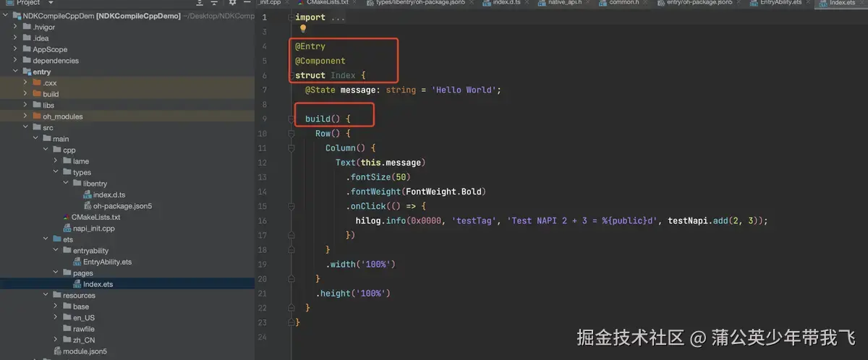Click the CMakeLists.txt file icon in tree
Image resolution: width=868 pixels, height=360 pixels.
67,217
